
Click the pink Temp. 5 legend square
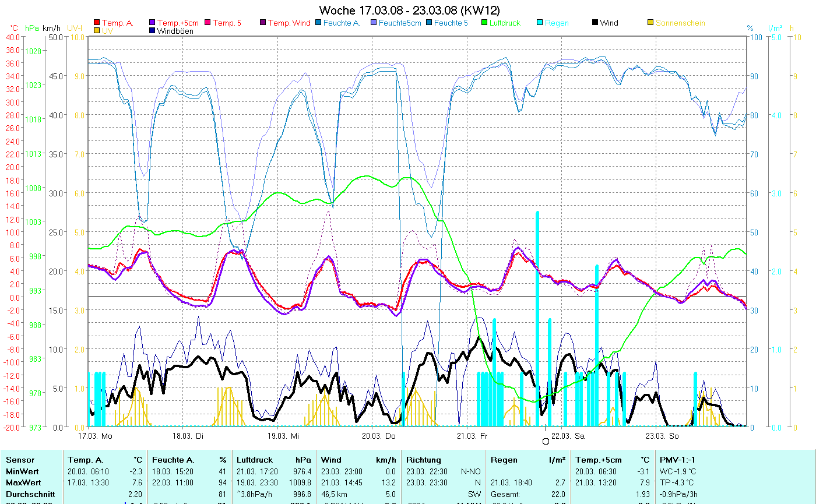coord(208,23)
